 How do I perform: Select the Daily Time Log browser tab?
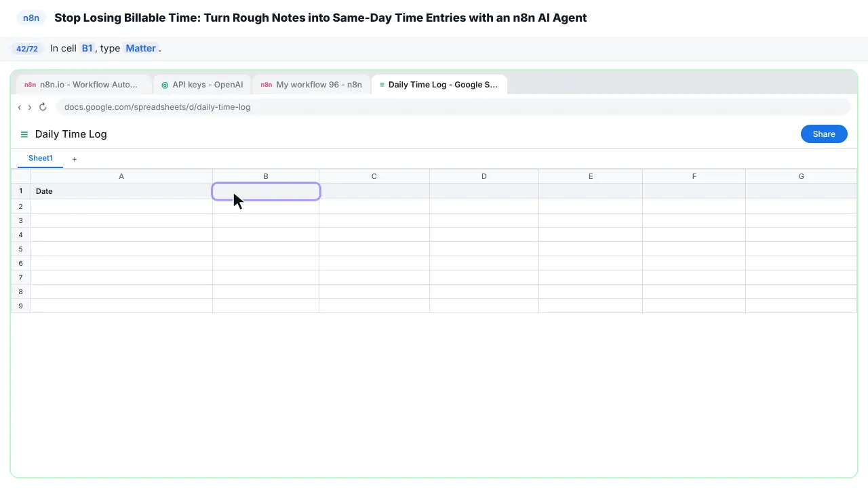pos(439,85)
